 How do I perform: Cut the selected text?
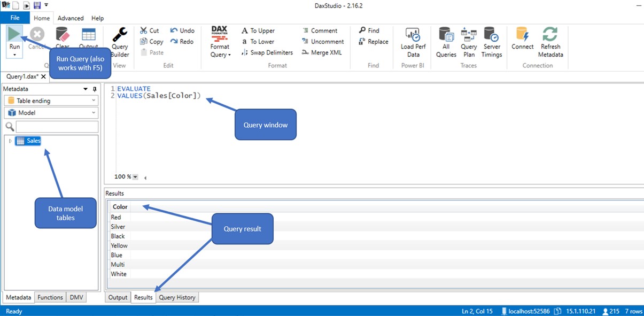coord(150,30)
